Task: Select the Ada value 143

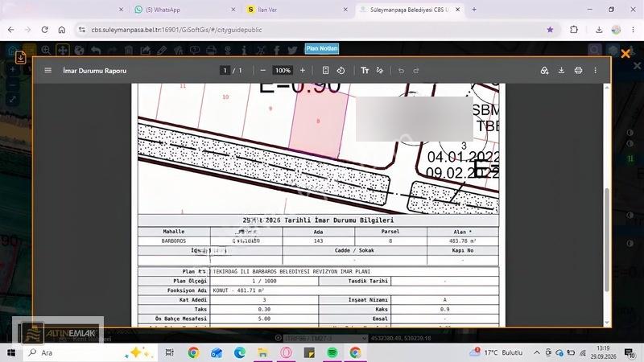Action: point(318,241)
